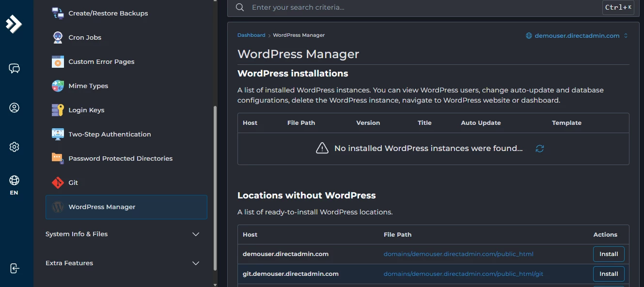
Task: Select the Cron Jobs sidebar icon
Action: click(x=57, y=37)
